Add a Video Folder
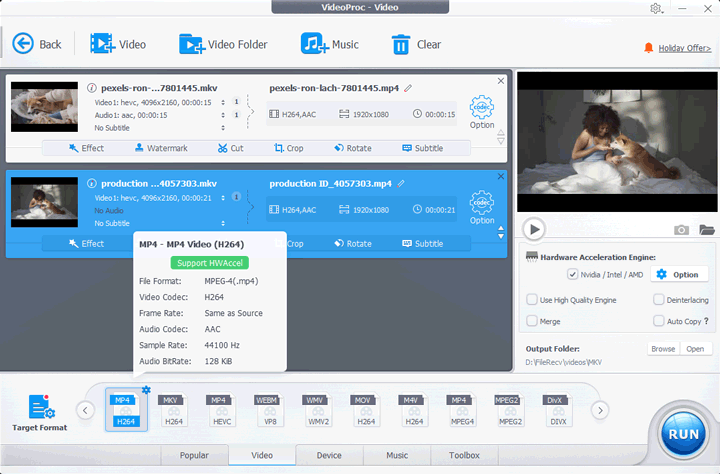720x474 pixels. tap(223, 44)
